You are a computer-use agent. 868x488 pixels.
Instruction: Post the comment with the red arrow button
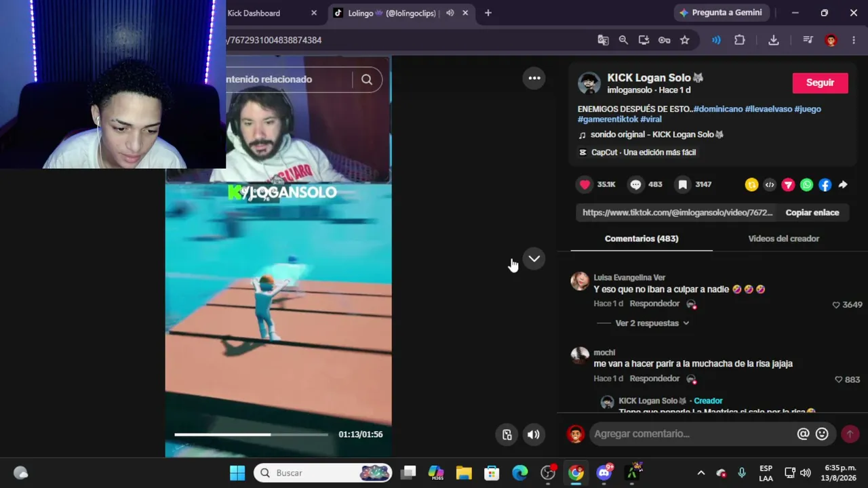pos(850,434)
